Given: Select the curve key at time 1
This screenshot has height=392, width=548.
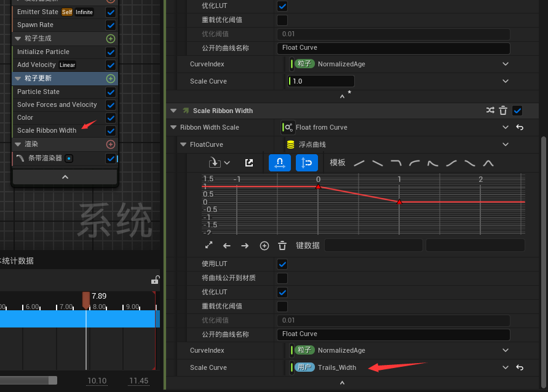Looking at the screenshot, I should (399, 202).
